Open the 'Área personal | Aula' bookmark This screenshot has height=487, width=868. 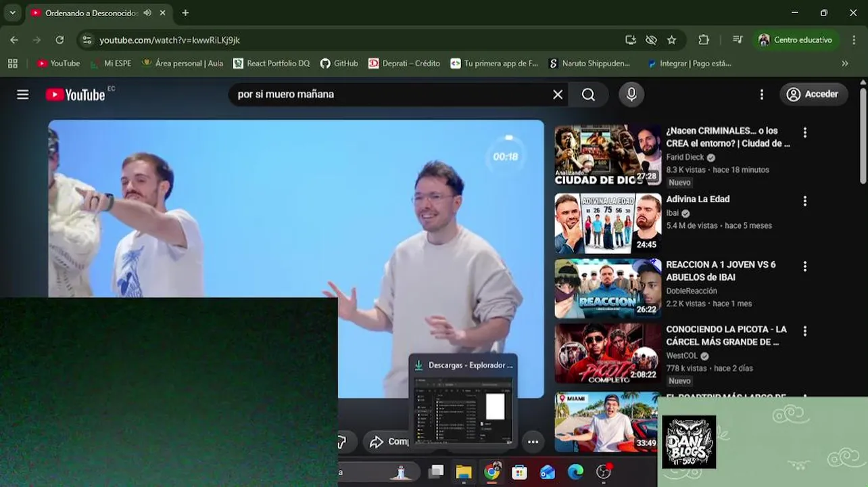(183, 63)
